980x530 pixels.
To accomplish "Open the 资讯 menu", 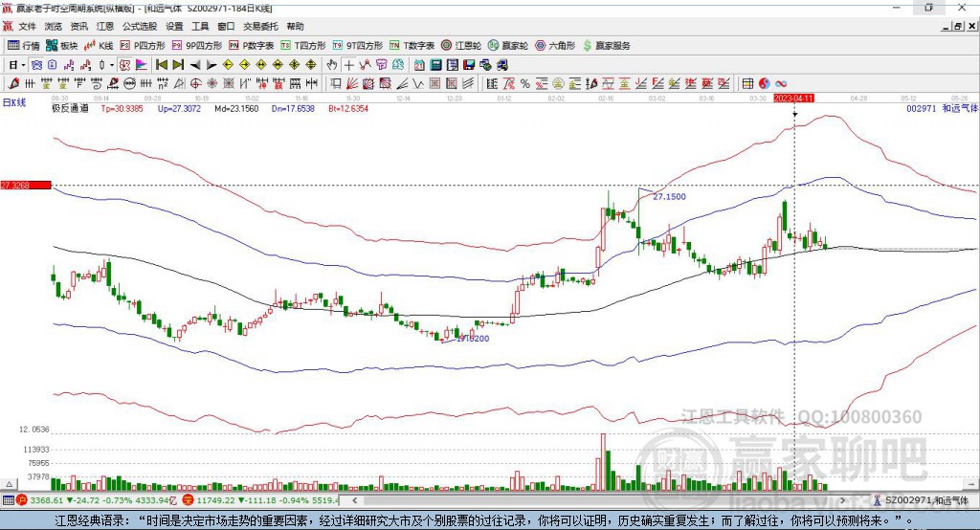I will [x=78, y=26].
